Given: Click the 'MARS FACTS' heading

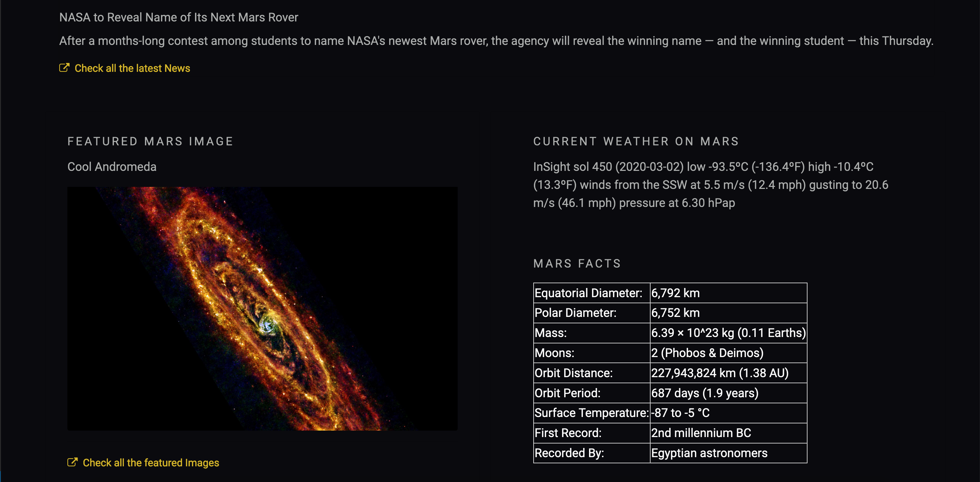Looking at the screenshot, I should (577, 263).
